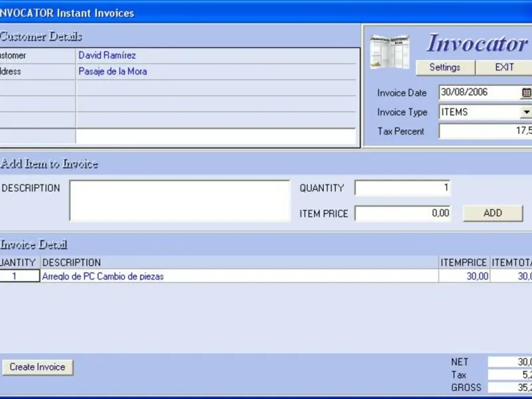Click the ITEMPRICE column header
The height and width of the screenshot is (399, 532).
pos(464,262)
